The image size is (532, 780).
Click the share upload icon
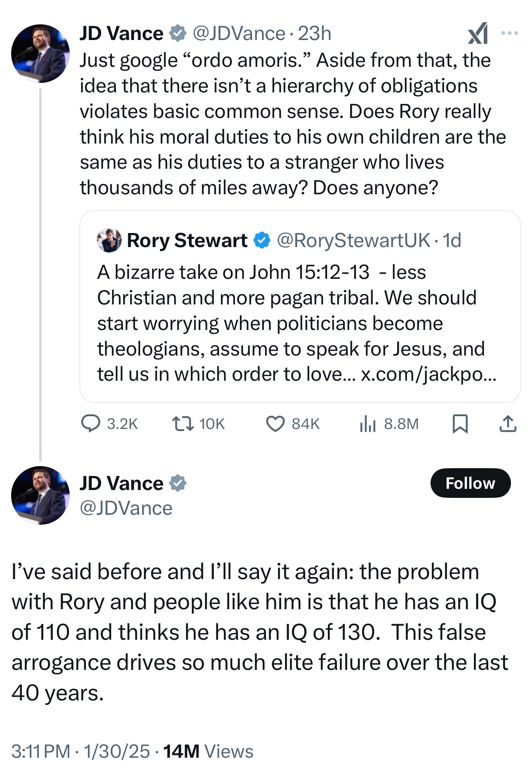pos(508,424)
